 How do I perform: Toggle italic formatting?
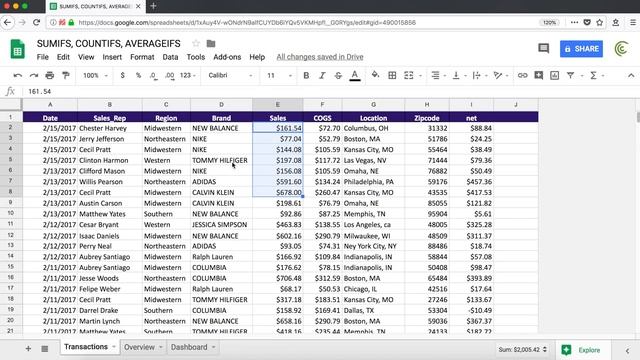[x=322, y=76]
